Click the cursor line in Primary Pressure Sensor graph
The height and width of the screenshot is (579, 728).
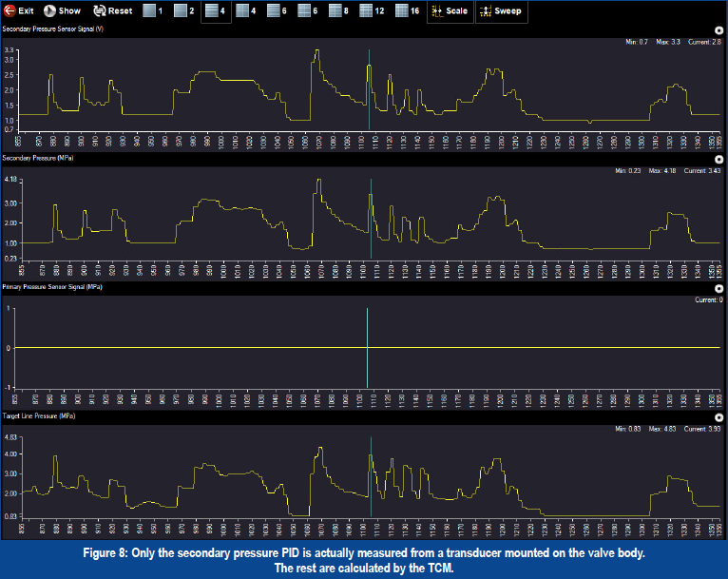(367, 347)
